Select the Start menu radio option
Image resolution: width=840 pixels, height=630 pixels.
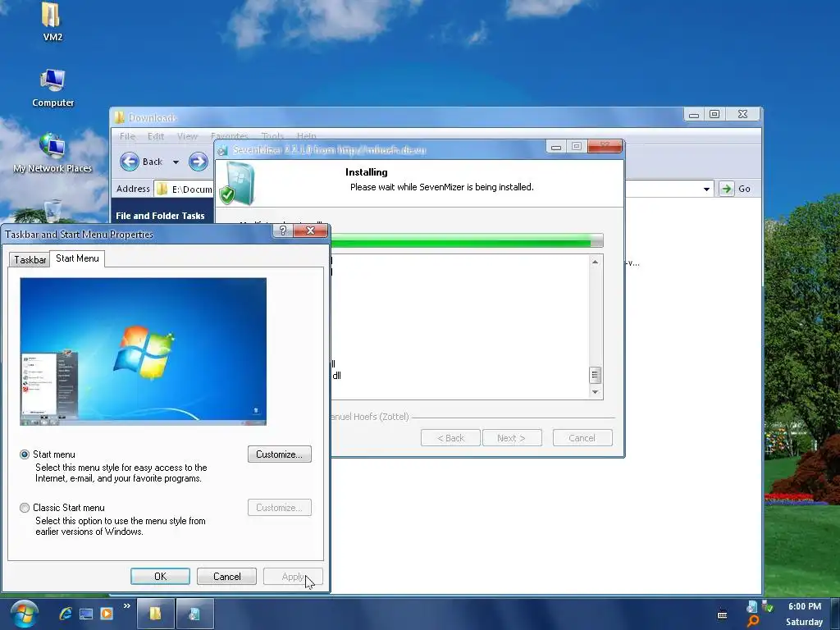[25, 454]
